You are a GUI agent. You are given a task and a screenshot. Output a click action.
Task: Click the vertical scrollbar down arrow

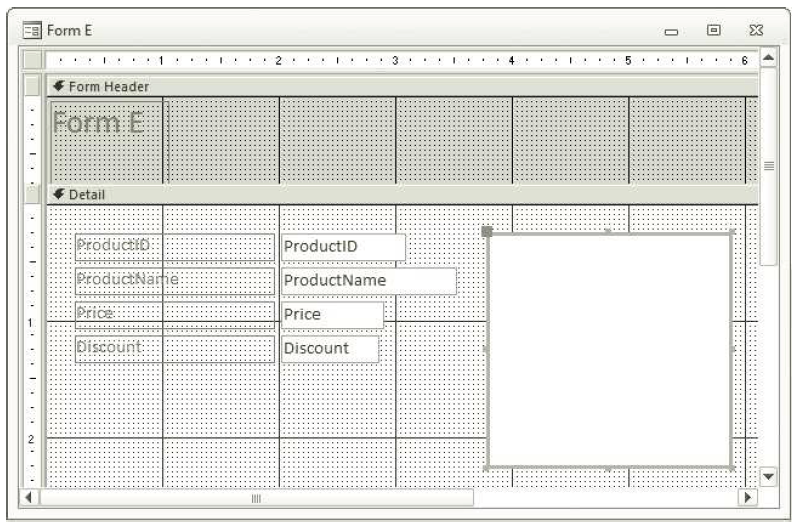pos(768,477)
